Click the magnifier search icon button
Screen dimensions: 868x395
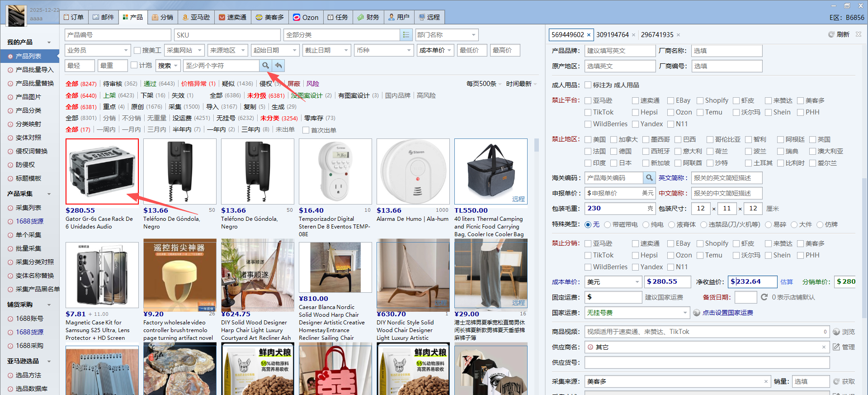pyautogui.click(x=265, y=66)
